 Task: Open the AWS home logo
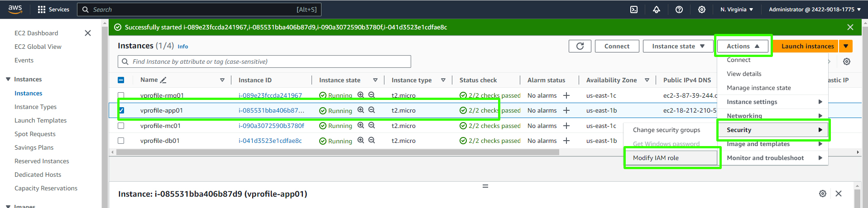tap(15, 9)
